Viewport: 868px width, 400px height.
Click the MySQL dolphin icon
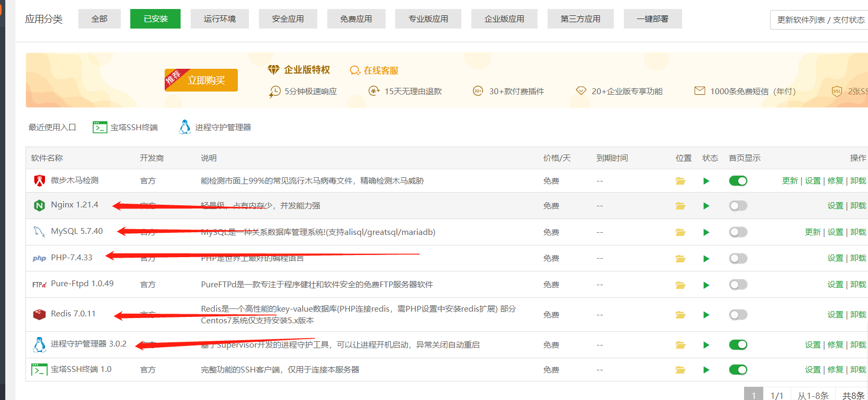tap(39, 232)
